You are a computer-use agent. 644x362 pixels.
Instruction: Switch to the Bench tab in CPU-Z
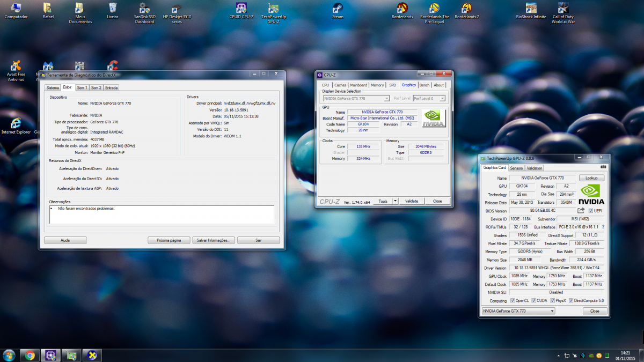coord(425,85)
